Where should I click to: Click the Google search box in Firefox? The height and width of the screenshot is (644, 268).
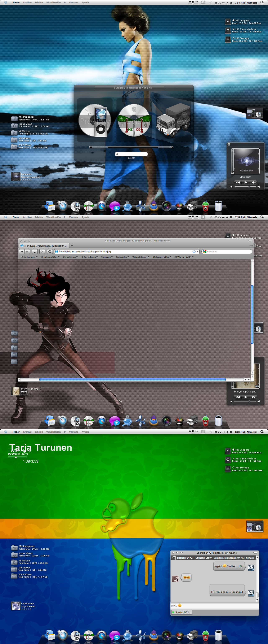tap(227, 252)
